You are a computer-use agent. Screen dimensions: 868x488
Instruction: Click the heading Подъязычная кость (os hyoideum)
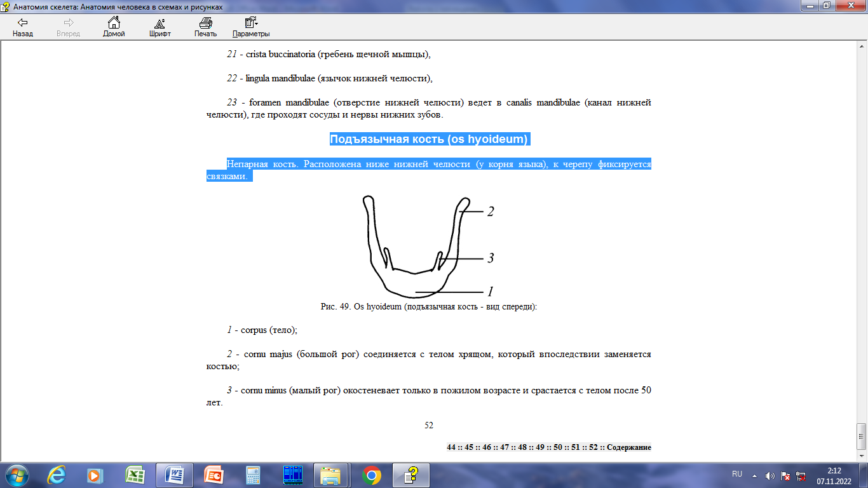pos(430,139)
